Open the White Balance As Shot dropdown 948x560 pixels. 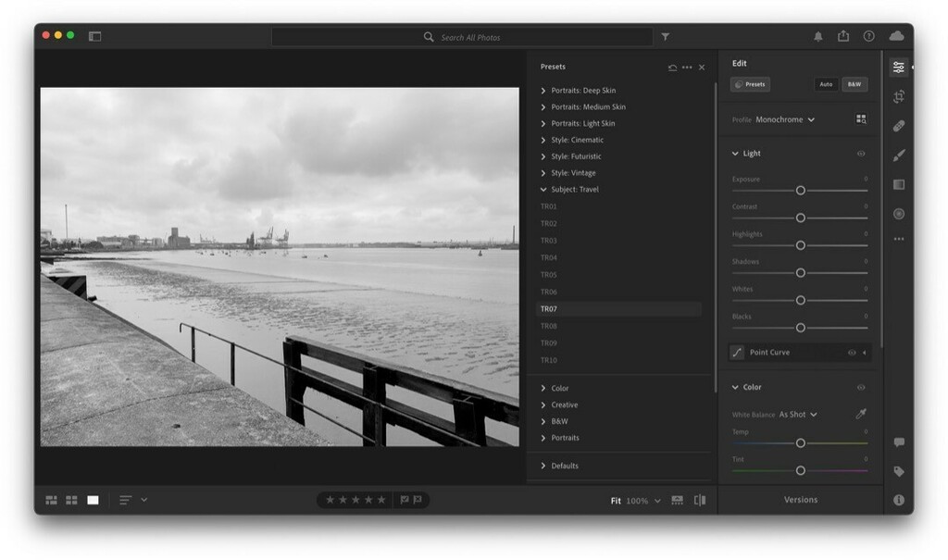[x=798, y=415]
